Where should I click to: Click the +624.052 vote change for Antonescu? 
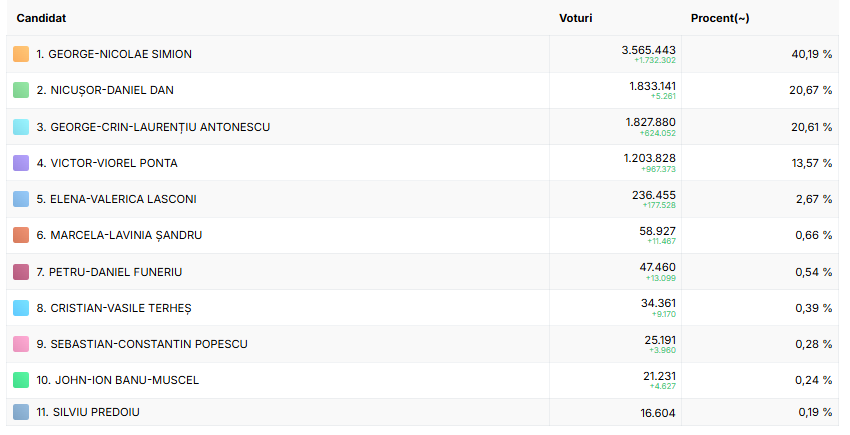[658, 133]
